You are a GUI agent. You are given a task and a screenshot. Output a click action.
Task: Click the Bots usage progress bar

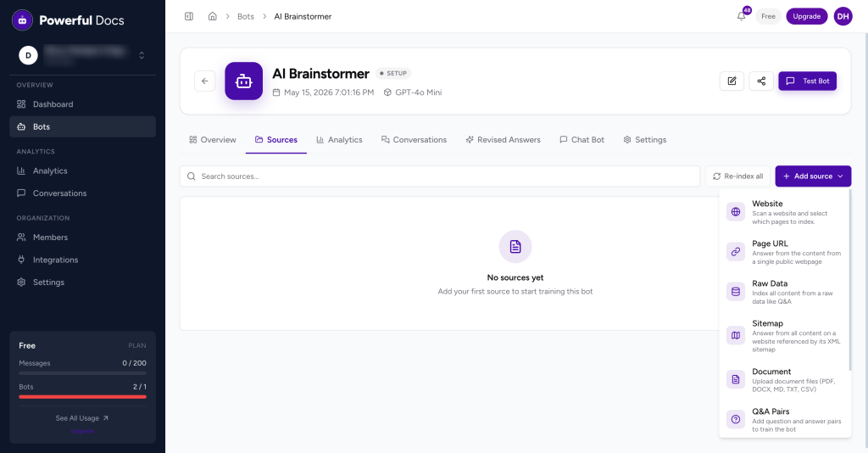tap(82, 396)
